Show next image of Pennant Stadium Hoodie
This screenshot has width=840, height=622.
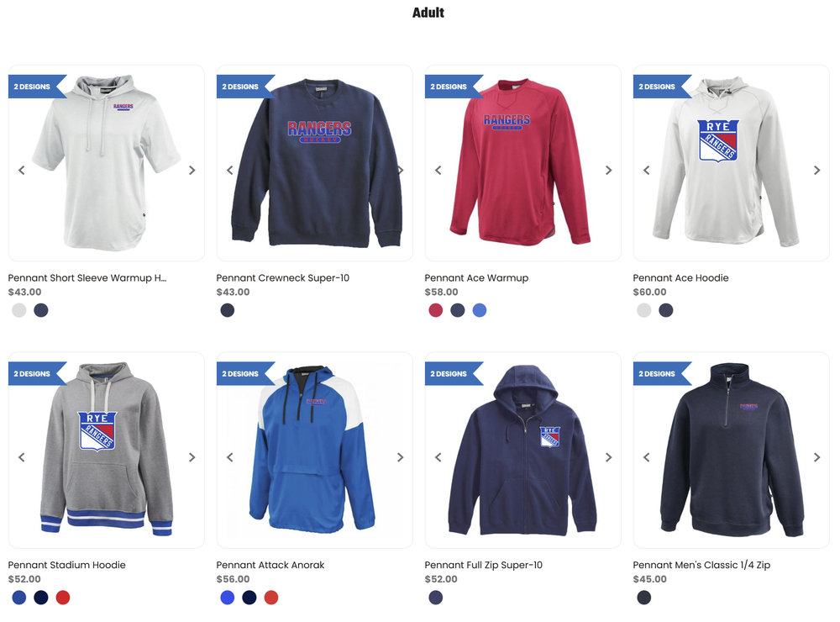192,457
